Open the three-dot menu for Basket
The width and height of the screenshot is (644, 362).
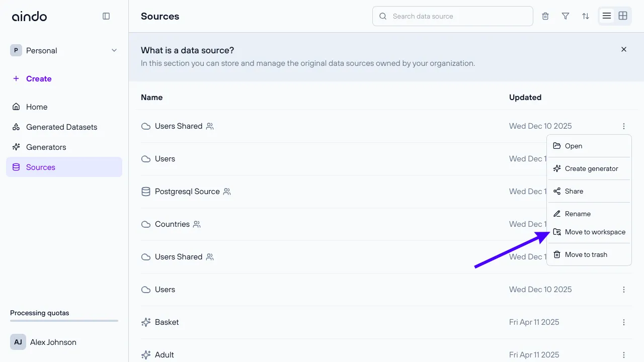624,322
